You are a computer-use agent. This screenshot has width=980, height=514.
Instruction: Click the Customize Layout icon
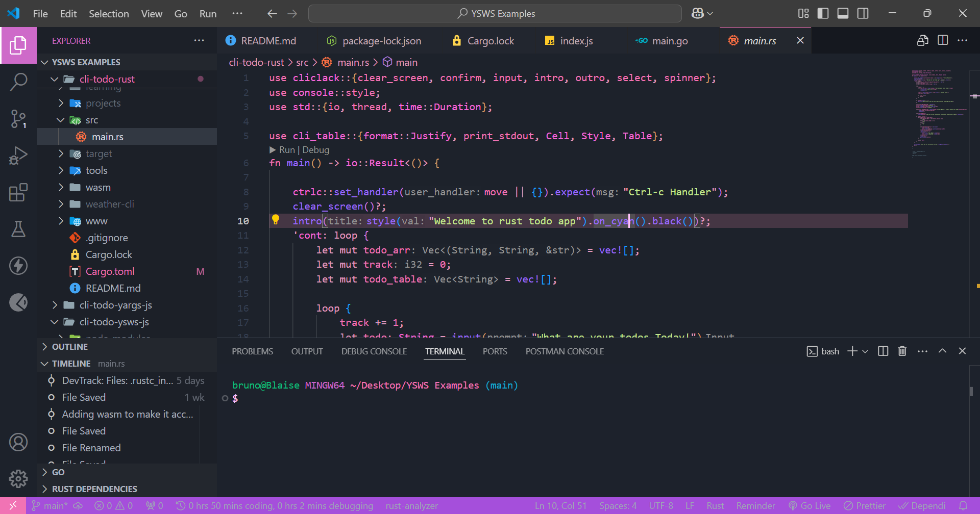click(803, 13)
